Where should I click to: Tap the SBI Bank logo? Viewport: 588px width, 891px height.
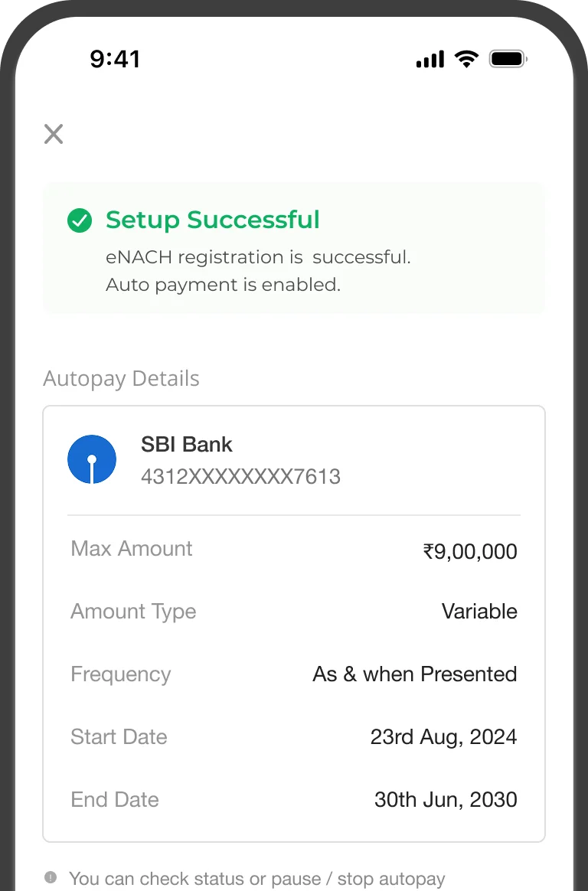pyautogui.click(x=92, y=459)
